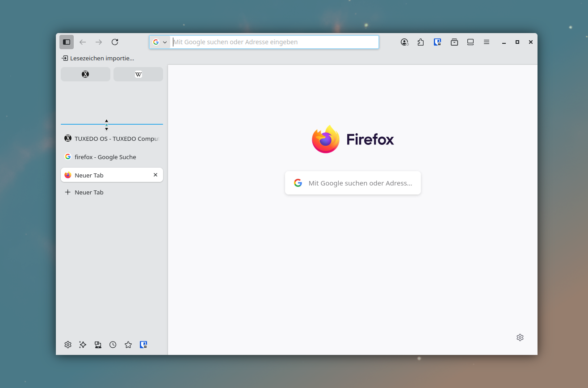The image size is (588, 388).
Task: Open the Extensions puzzle-piece icon
Action: click(420, 42)
